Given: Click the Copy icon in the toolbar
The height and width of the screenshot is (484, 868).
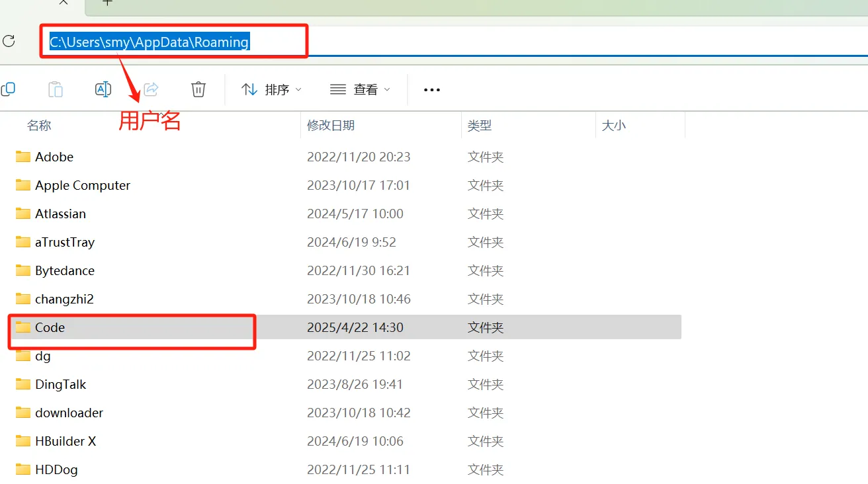Looking at the screenshot, I should coord(9,89).
